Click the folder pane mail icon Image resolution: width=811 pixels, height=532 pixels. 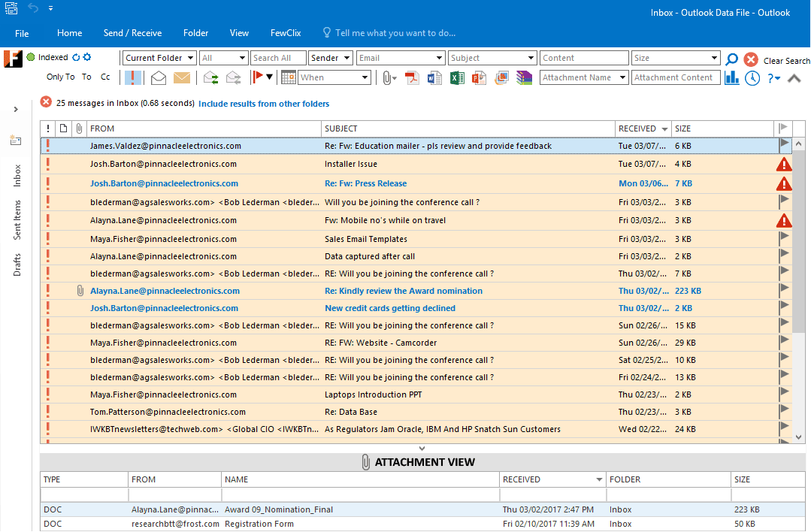[16, 140]
